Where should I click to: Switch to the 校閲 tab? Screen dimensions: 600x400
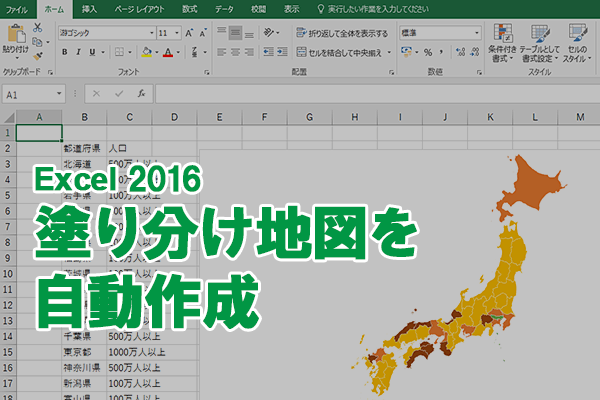[x=258, y=9]
